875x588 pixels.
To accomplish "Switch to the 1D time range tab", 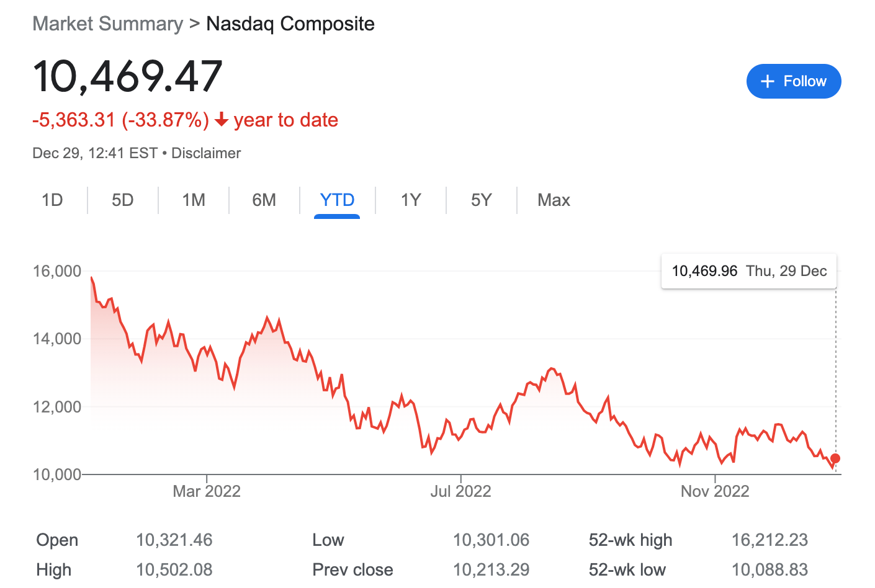I will (x=52, y=200).
